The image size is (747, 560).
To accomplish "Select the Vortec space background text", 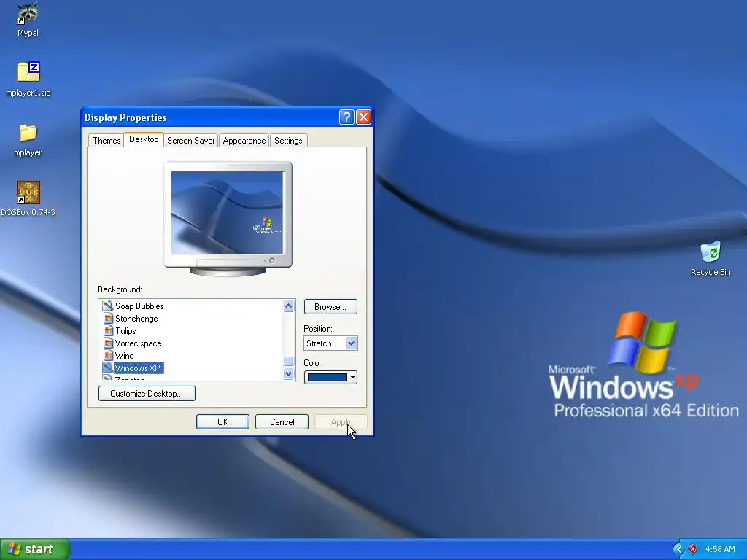I will tap(138, 343).
